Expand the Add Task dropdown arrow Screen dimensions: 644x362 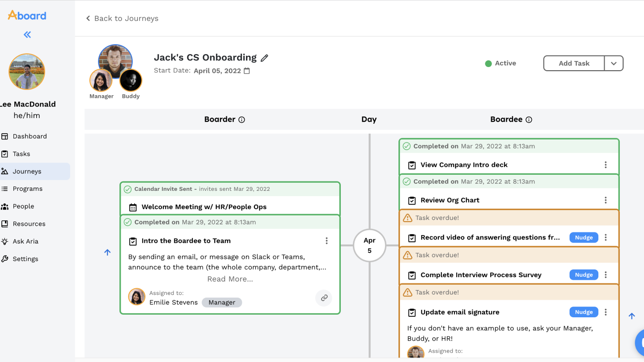point(614,63)
